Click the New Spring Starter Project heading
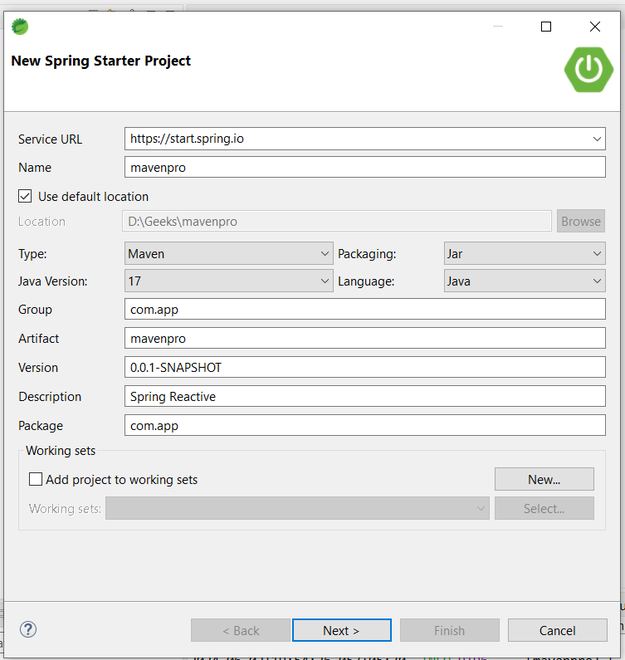This screenshot has height=660, width=625. [101, 61]
